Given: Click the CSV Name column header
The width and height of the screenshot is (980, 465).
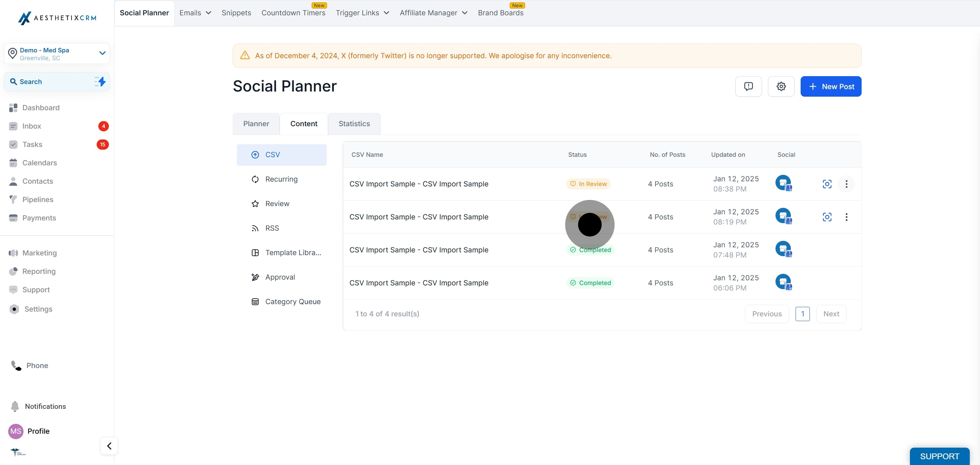Looking at the screenshot, I should pyautogui.click(x=367, y=155).
